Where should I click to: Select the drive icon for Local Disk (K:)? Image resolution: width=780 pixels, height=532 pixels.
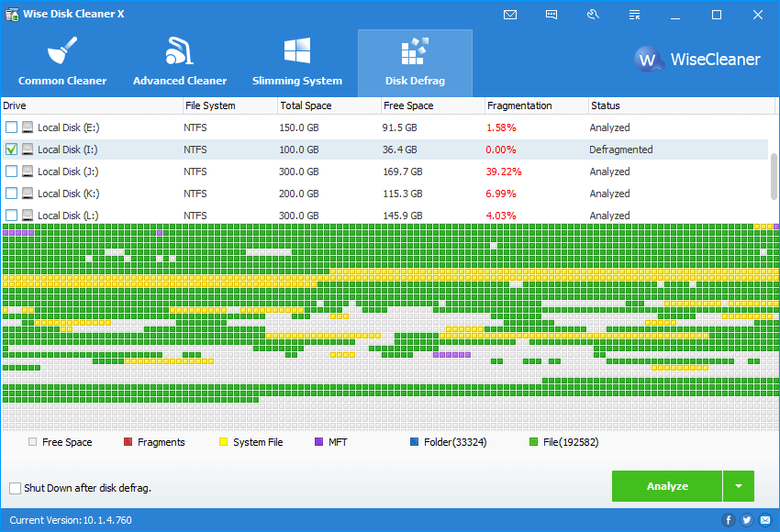click(x=28, y=193)
